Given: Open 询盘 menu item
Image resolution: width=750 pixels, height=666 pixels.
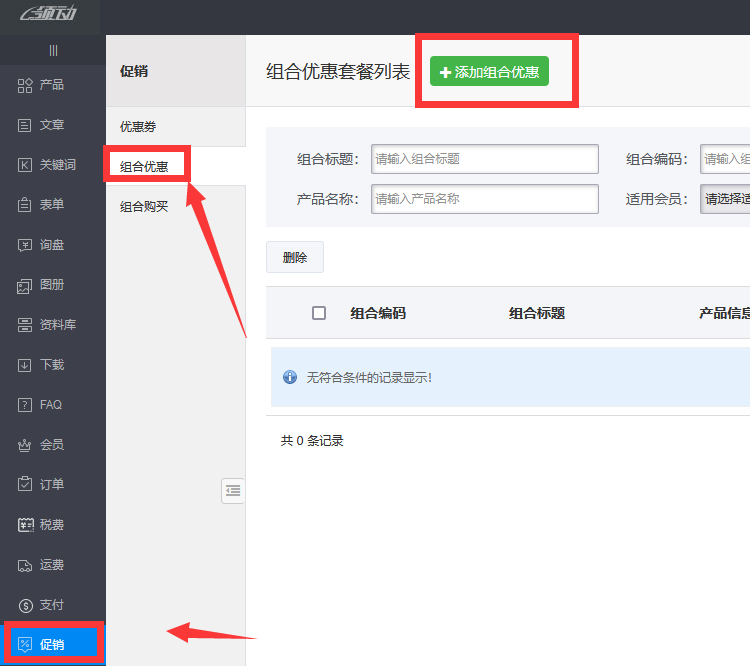Looking at the screenshot, I should 52,245.
